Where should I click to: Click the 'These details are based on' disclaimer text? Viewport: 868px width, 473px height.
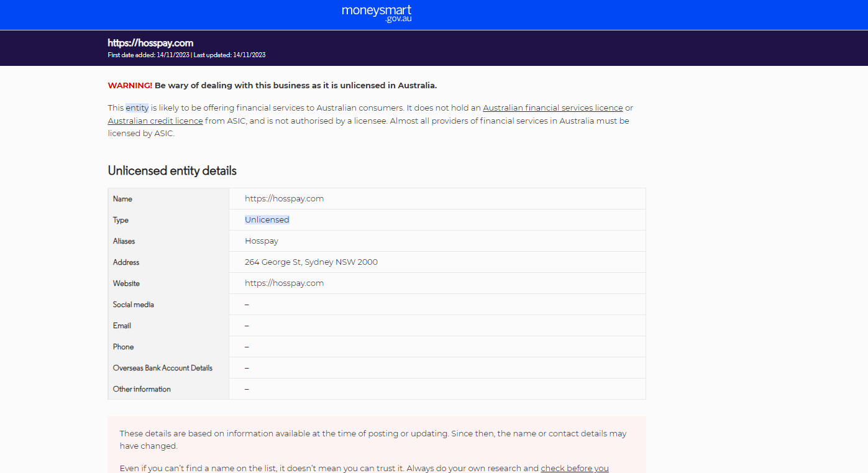pos(373,439)
